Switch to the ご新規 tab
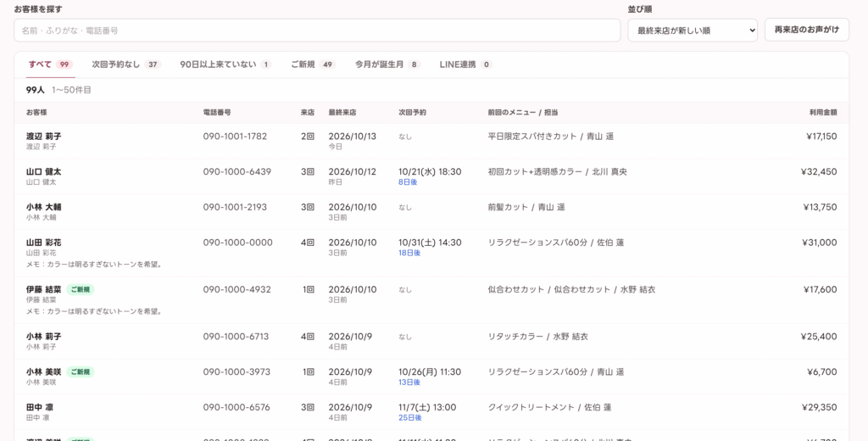This screenshot has height=441, width=868. coord(314,64)
